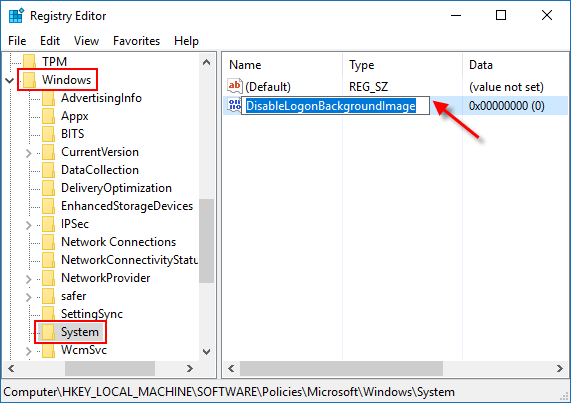Expand the NetworkProvider key
571x403 pixels.
click(29, 278)
